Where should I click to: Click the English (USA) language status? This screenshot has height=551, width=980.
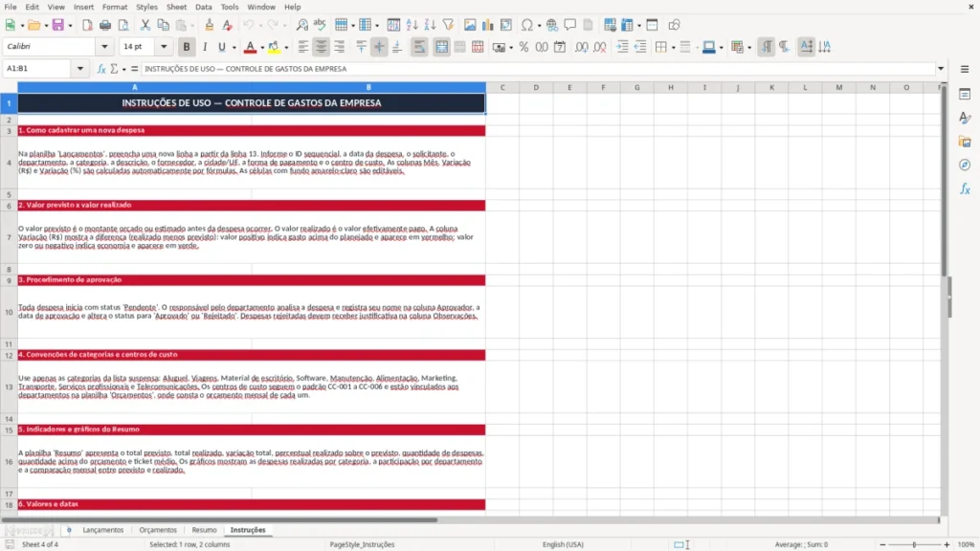point(563,544)
